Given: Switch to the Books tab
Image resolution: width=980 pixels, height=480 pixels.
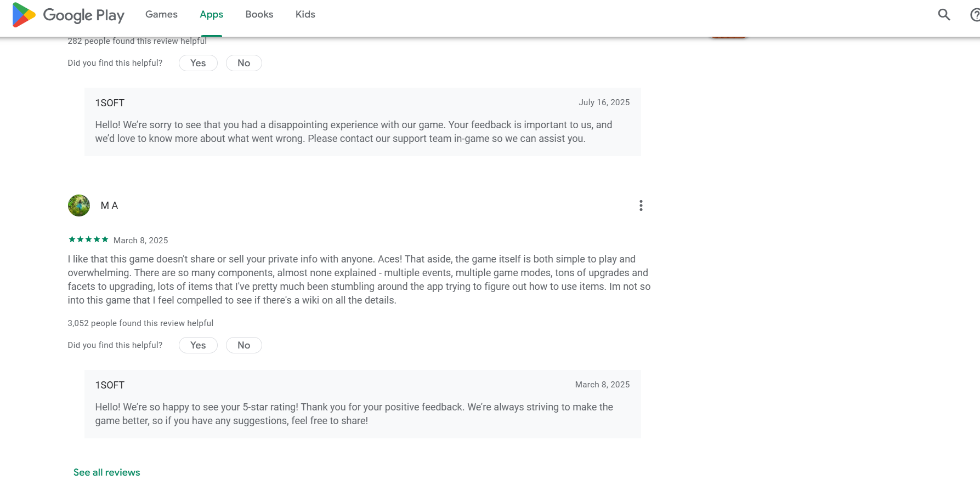Looking at the screenshot, I should 259,14.
